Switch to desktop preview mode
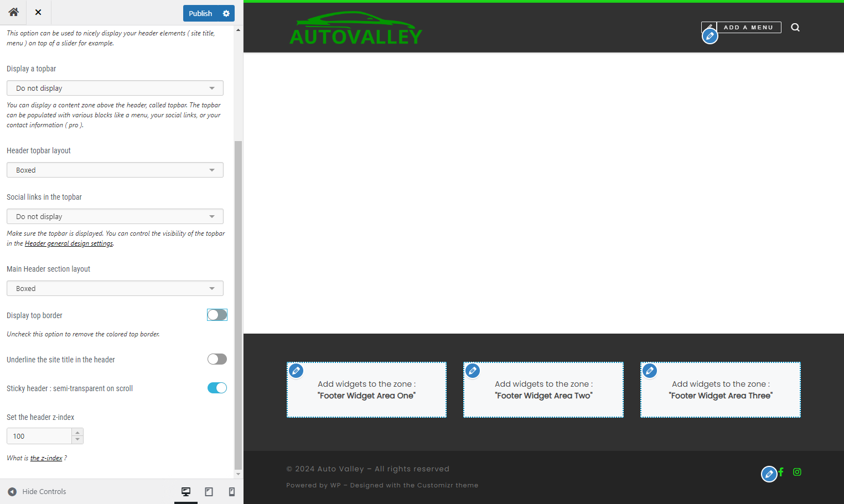This screenshot has width=844, height=504. click(x=186, y=491)
